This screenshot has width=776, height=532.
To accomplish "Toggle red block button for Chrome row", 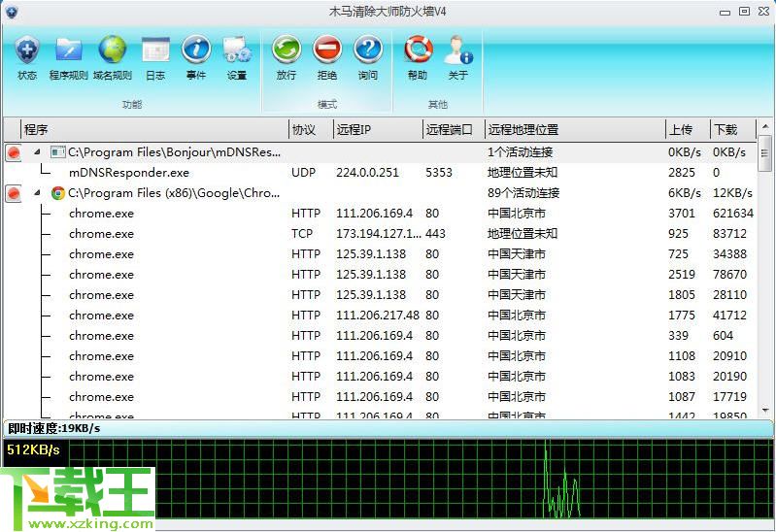I will click(x=14, y=193).
